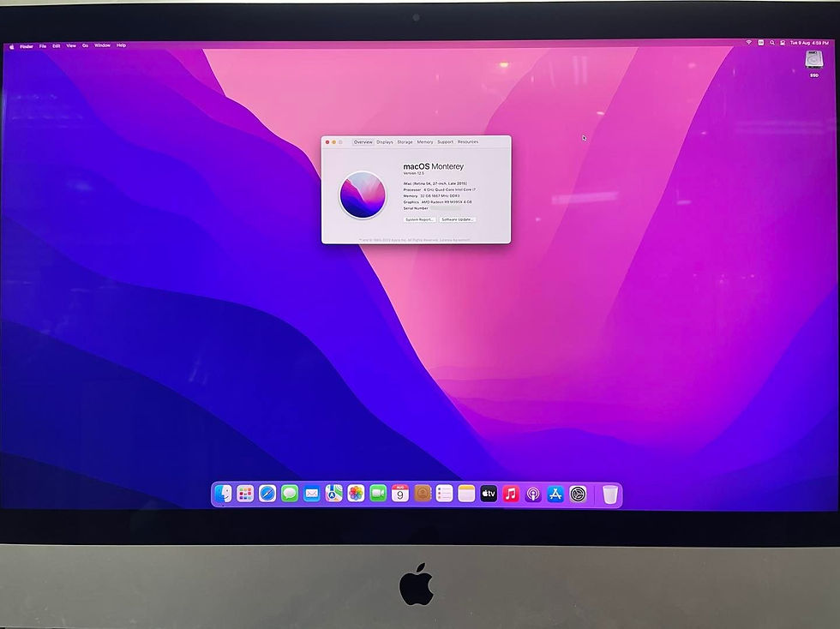Close the About This Mac window
Viewport: 840px width, 629px height.
(x=327, y=142)
